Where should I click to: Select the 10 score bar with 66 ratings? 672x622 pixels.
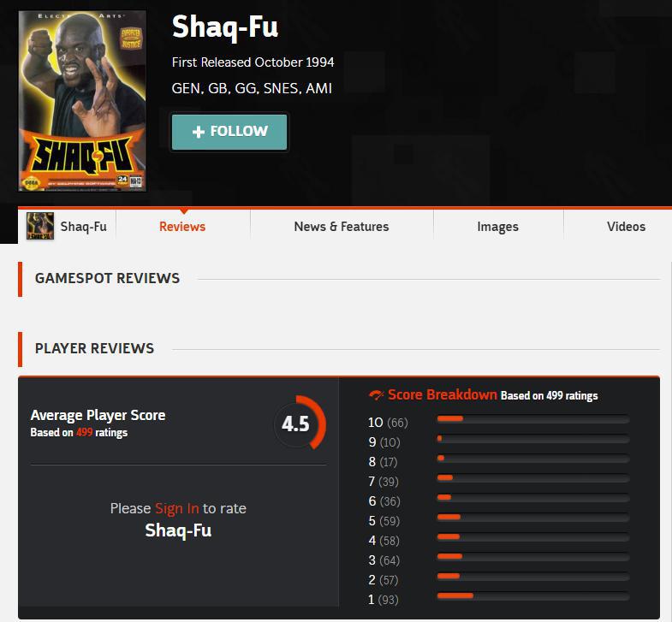(533, 418)
